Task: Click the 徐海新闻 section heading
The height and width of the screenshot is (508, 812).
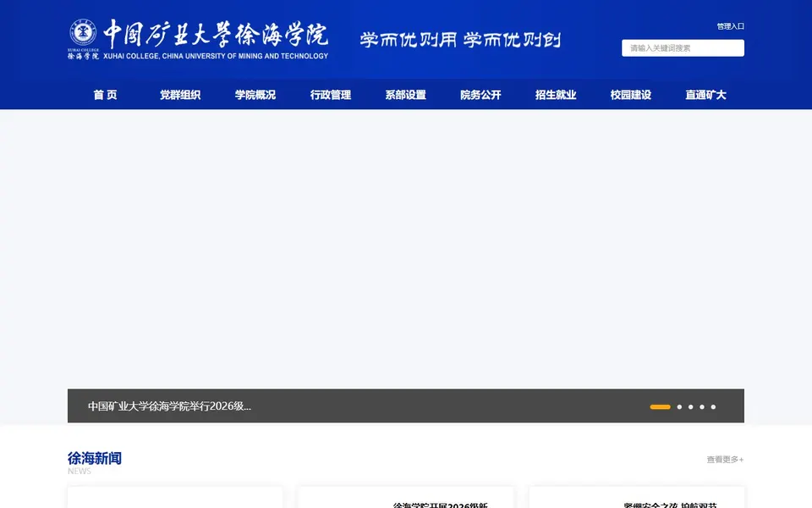Action: (x=95, y=458)
